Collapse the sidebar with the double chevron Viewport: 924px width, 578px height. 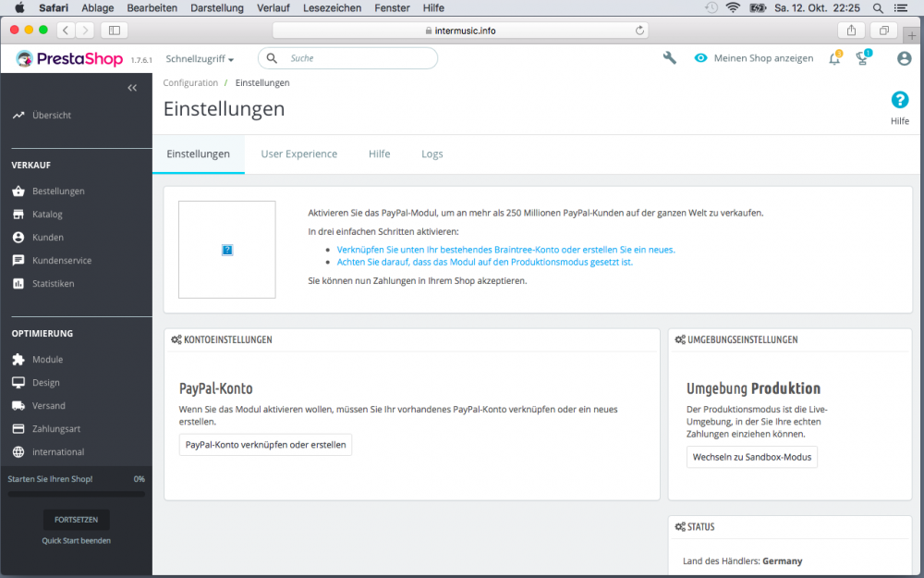pos(132,87)
